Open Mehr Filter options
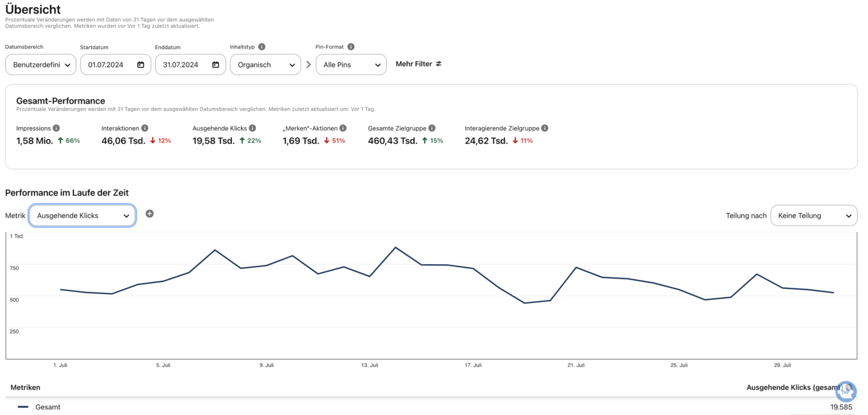The height and width of the screenshot is (415, 868). click(x=418, y=64)
